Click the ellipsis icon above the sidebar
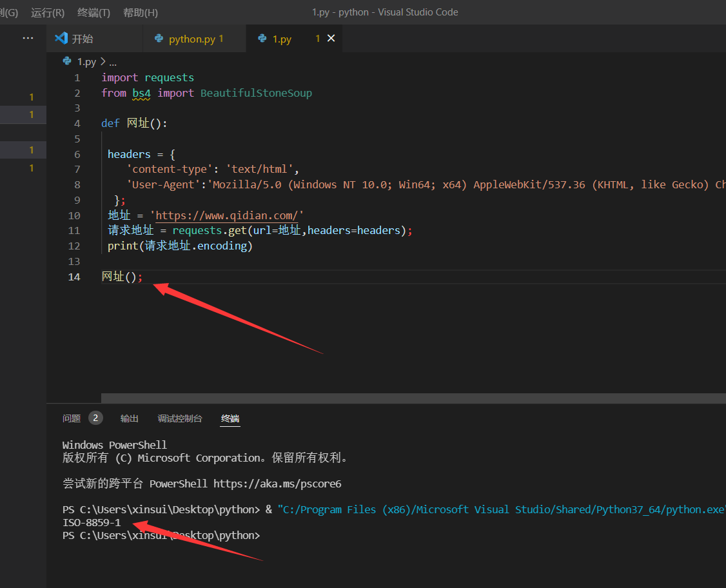This screenshot has width=726, height=588. pyautogui.click(x=28, y=39)
